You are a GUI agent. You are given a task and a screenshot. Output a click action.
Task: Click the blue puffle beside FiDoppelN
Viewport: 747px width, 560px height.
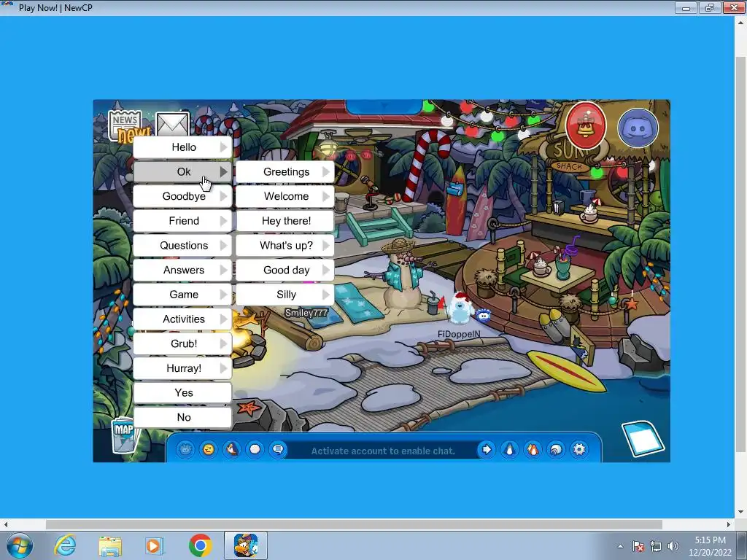[x=484, y=315]
